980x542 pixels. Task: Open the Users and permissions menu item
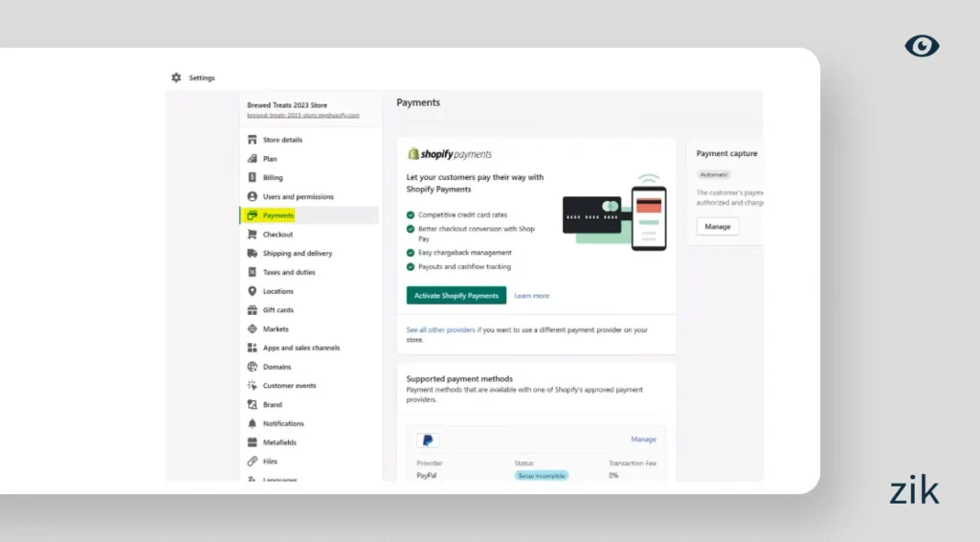[298, 197]
